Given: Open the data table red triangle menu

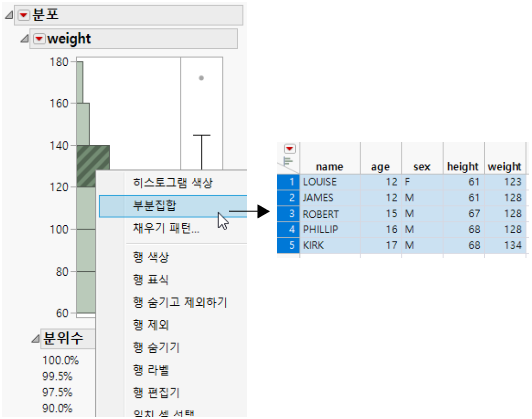Looking at the screenshot, I should (290, 149).
